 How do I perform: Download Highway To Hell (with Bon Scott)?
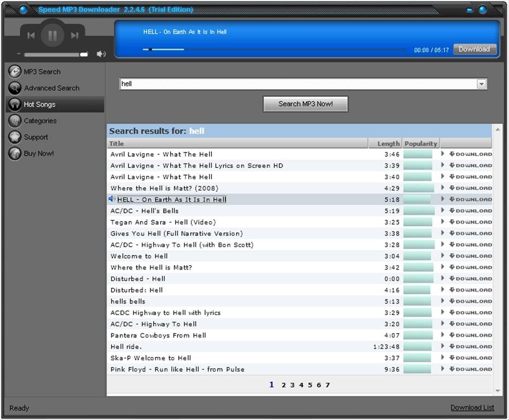471,244
